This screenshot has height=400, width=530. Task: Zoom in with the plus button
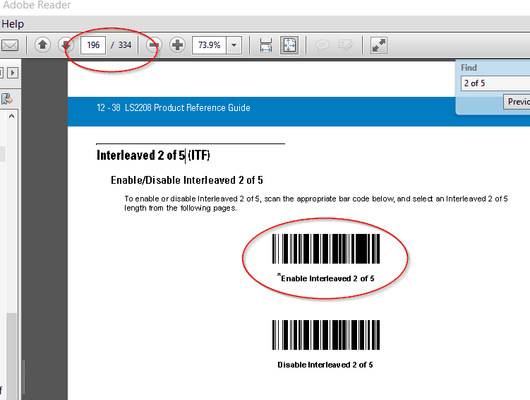click(x=177, y=45)
